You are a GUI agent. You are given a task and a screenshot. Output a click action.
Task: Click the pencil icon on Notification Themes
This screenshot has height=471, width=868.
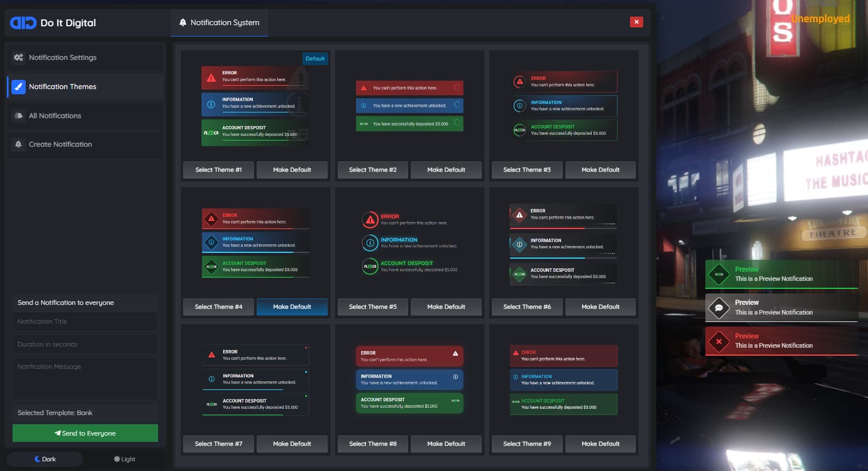tap(18, 86)
